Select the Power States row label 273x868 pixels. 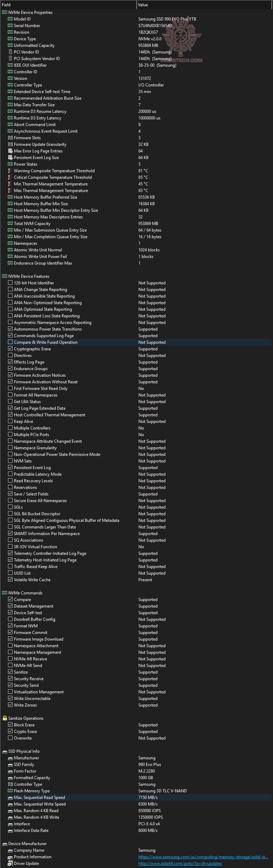coord(25,164)
